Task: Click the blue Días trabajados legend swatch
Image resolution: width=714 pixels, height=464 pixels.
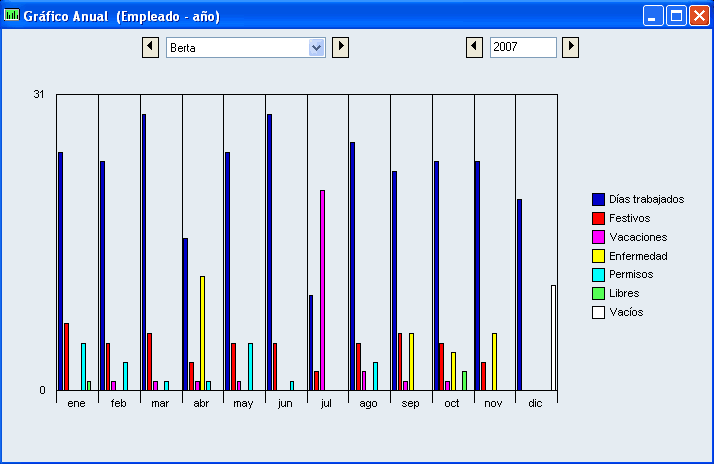Action: 598,199
